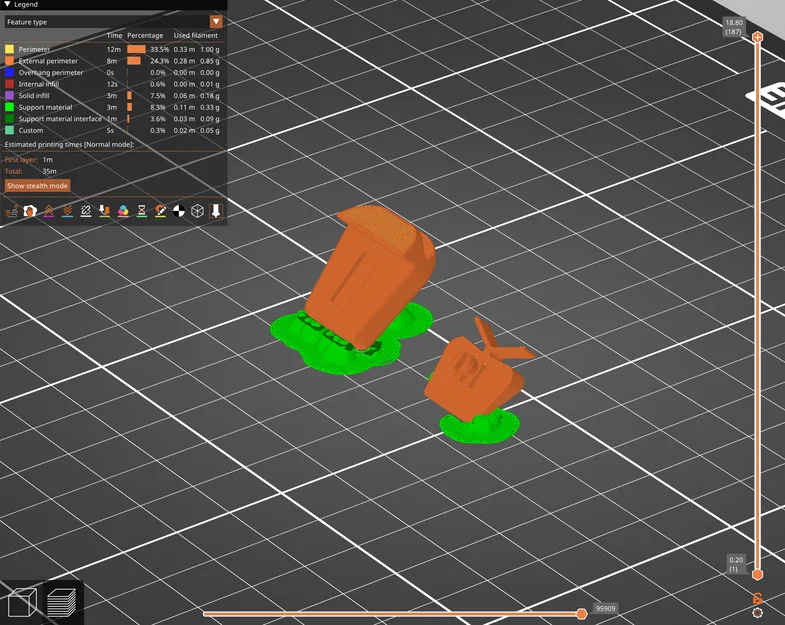The image size is (785, 625).
Task: Toggle wipe moves visibility icon
Action: pos(30,211)
